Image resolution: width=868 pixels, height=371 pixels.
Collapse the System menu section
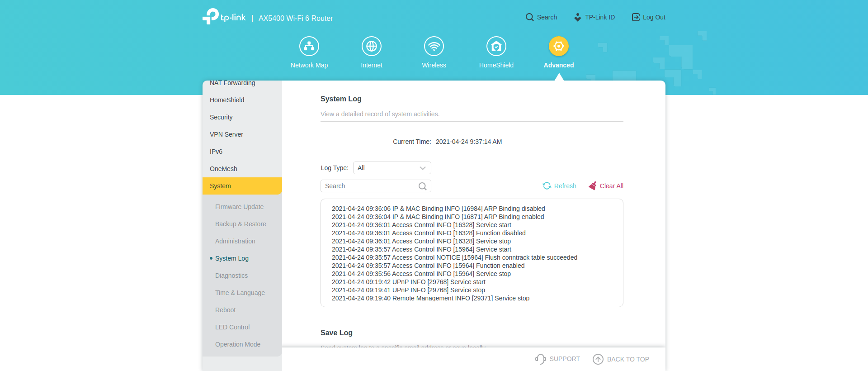tap(242, 186)
